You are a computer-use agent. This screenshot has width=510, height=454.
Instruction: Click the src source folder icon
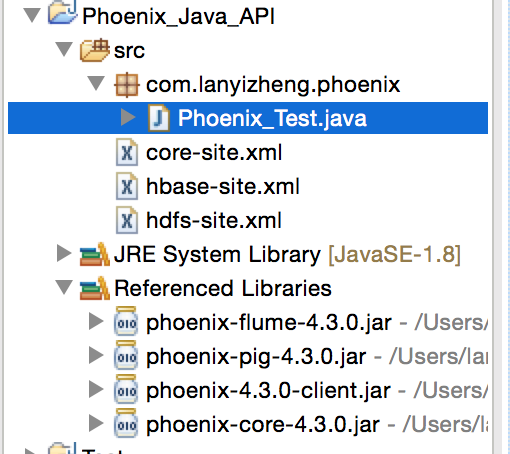click(94, 50)
